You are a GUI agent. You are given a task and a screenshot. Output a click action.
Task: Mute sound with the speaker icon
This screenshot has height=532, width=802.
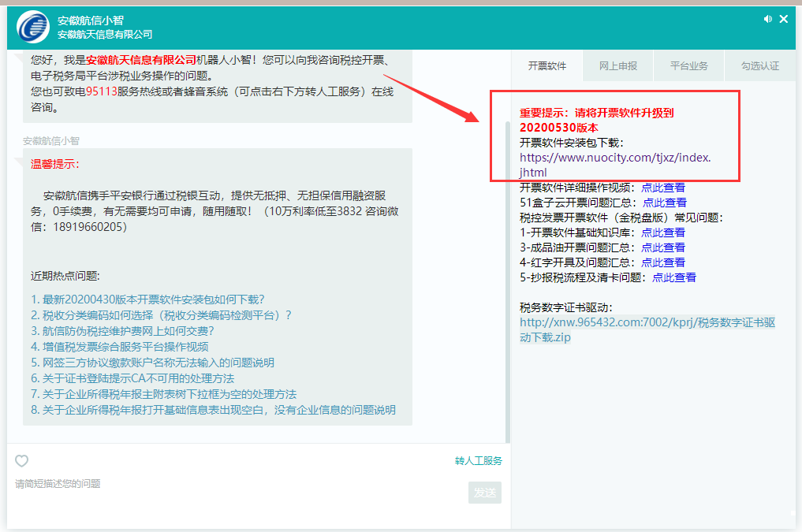pos(768,19)
